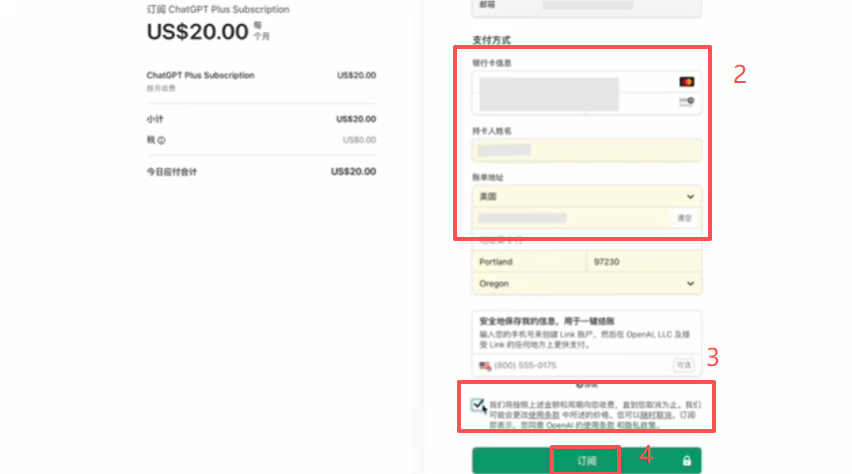
Task: Click the US$0.00 tax amount
Action: coord(359,140)
